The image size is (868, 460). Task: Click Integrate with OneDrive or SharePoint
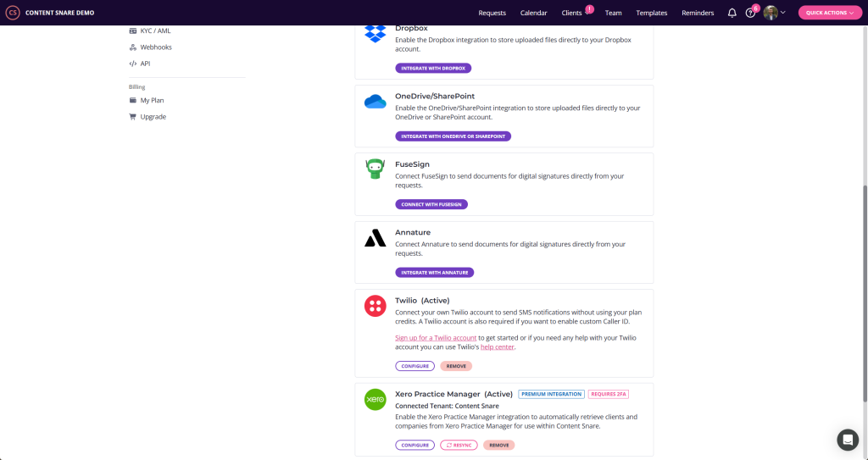coord(453,136)
